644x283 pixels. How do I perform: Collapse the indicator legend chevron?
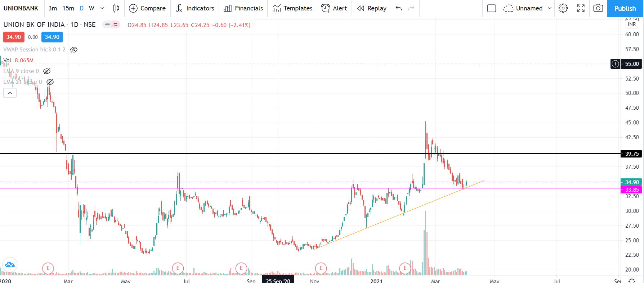click(10, 93)
